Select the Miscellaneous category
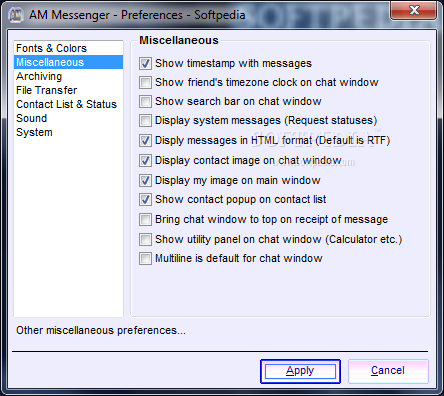The height and width of the screenshot is (396, 444). (x=68, y=62)
